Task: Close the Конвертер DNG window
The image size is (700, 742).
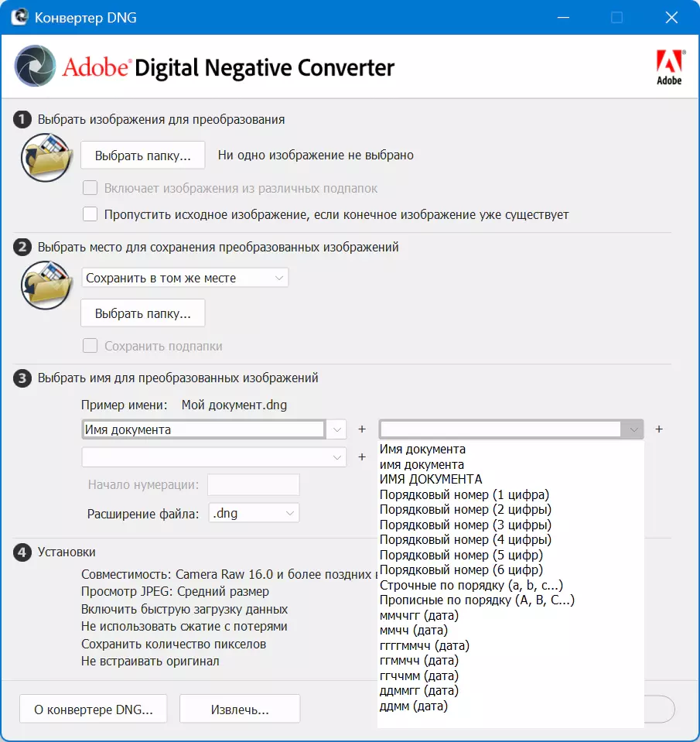Action: (671, 18)
